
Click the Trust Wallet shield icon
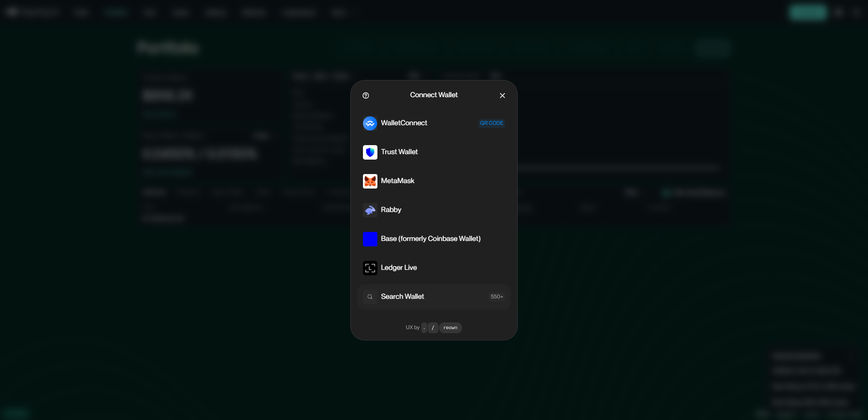point(370,152)
